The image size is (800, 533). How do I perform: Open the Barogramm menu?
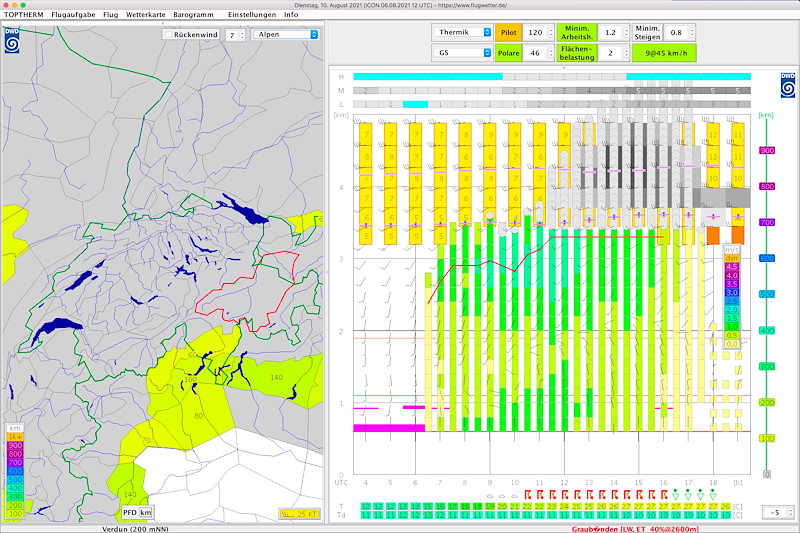tap(193, 15)
